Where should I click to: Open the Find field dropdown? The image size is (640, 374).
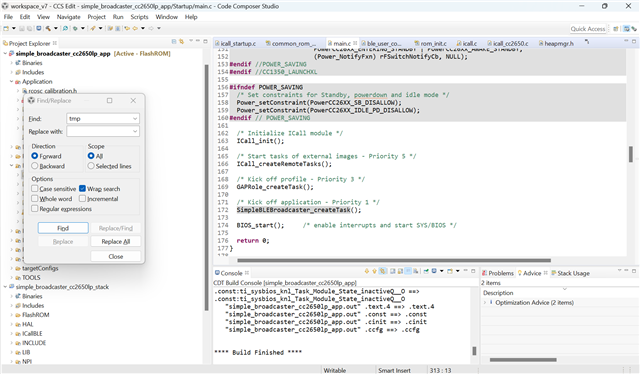135,119
